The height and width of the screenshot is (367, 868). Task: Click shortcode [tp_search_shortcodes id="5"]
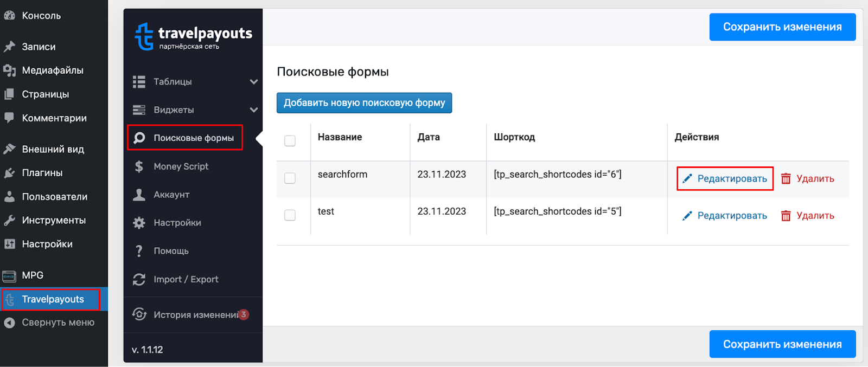pyautogui.click(x=558, y=211)
